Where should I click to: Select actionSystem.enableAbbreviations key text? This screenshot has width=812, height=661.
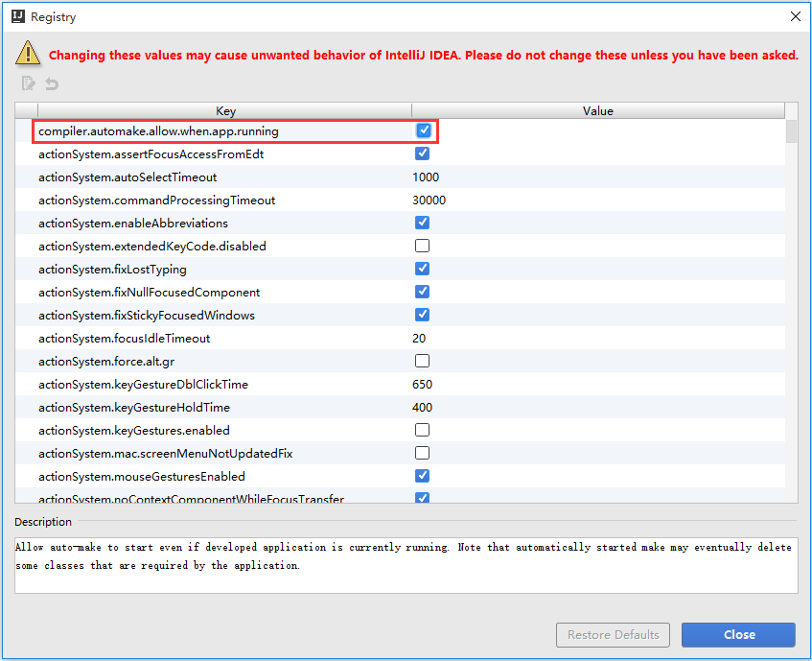[x=133, y=224]
